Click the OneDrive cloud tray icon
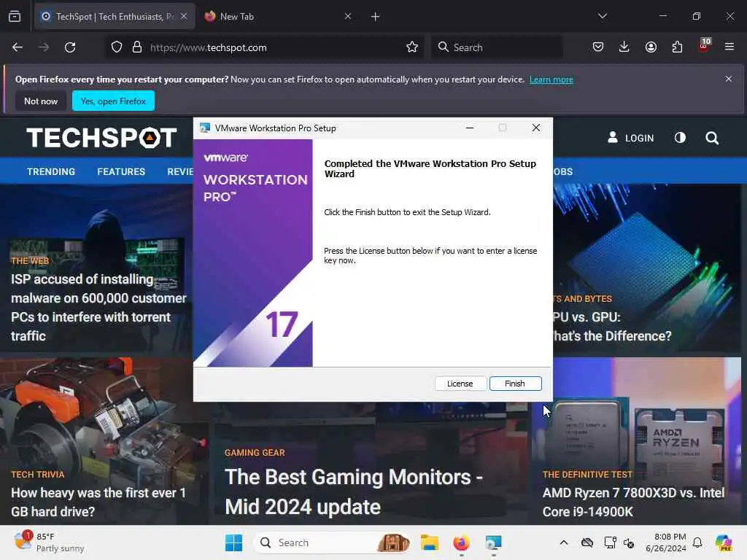The image size is (747, 560). pyautogui.click(x=587, y=542)
